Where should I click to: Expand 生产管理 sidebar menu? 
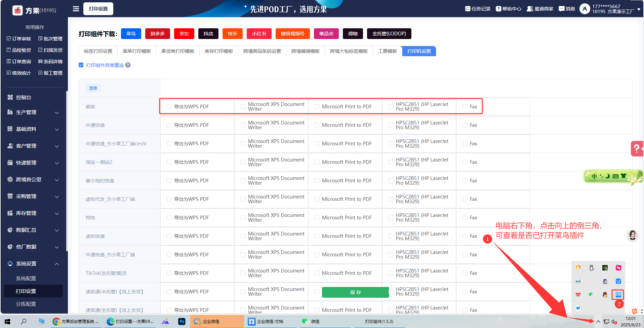[x=33, y=112]
